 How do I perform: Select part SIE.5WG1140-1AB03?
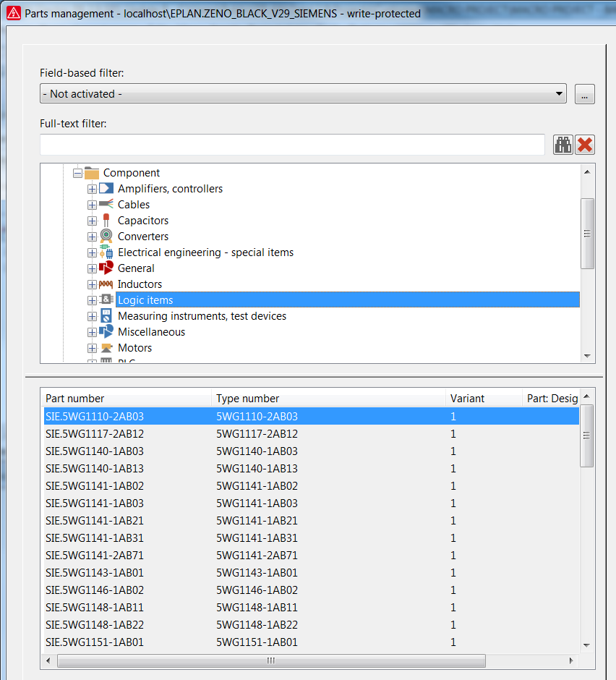95,451
